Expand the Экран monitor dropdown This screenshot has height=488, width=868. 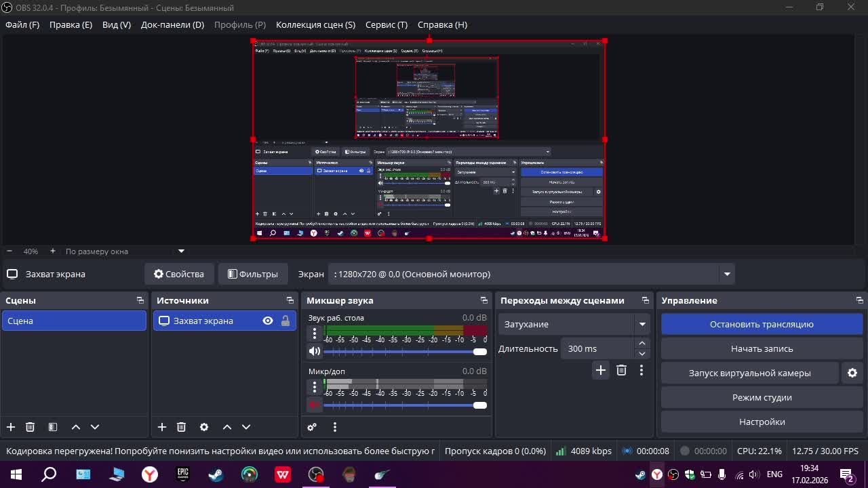point(727,274)
